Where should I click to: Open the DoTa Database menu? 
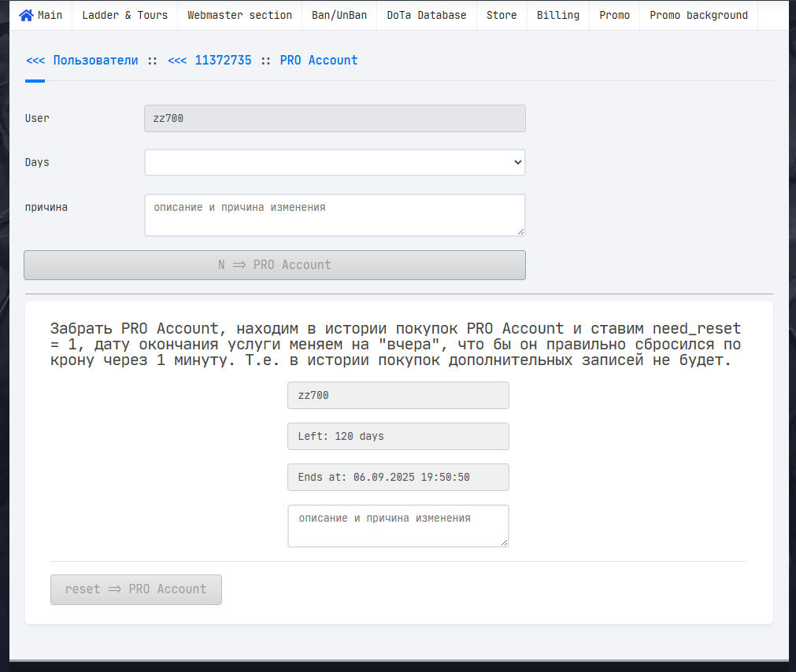(x=427, y=15)
